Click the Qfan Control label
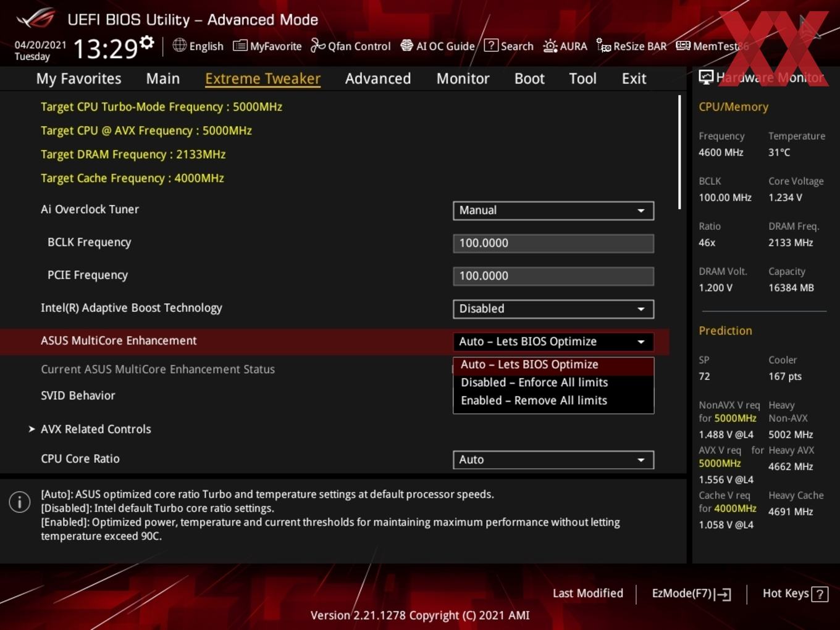840x630 pixels. point(359,46)
